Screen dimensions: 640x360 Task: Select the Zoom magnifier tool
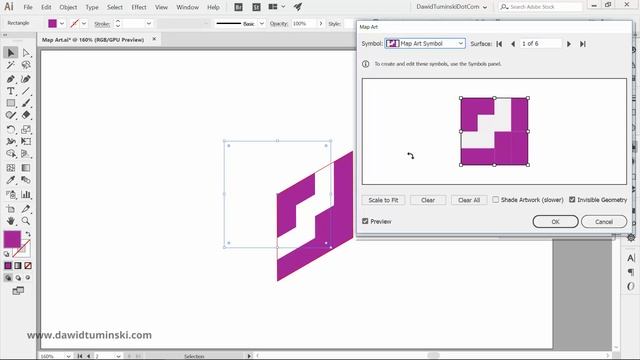pos(26,221)
